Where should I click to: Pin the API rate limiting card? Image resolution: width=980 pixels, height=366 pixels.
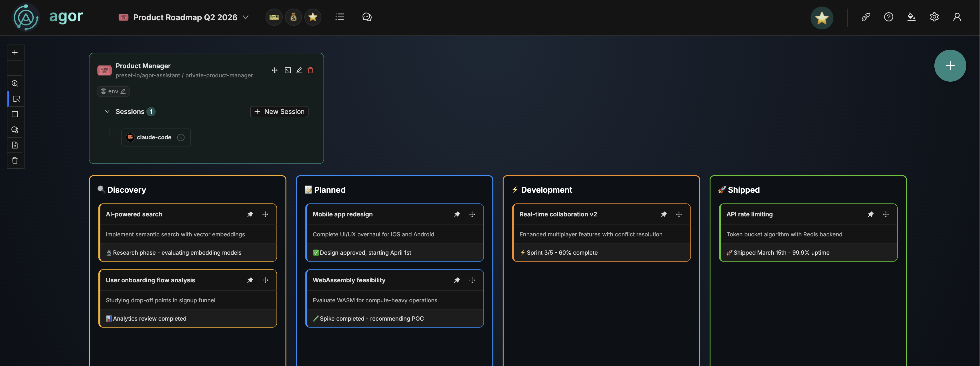pyautogui.click(x=871, y=214)
